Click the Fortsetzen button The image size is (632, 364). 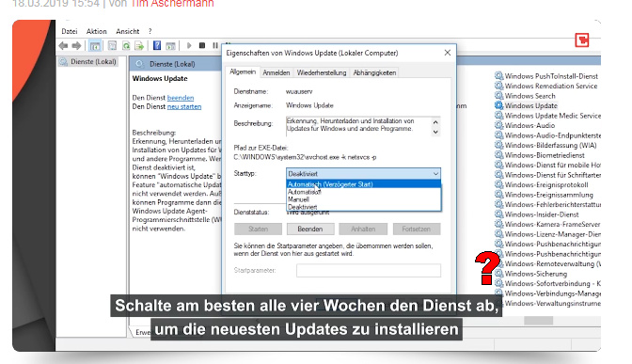pyautogui.click(x=417, y=229)
